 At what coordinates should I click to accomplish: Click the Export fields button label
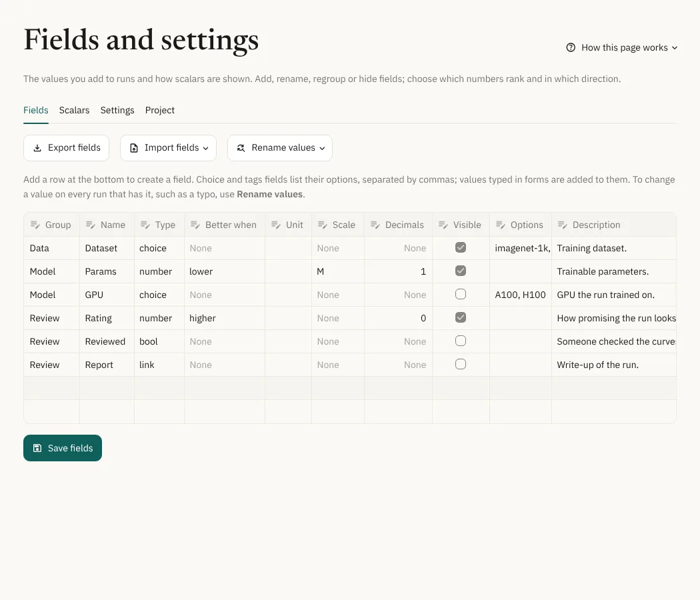pos(74,148)
